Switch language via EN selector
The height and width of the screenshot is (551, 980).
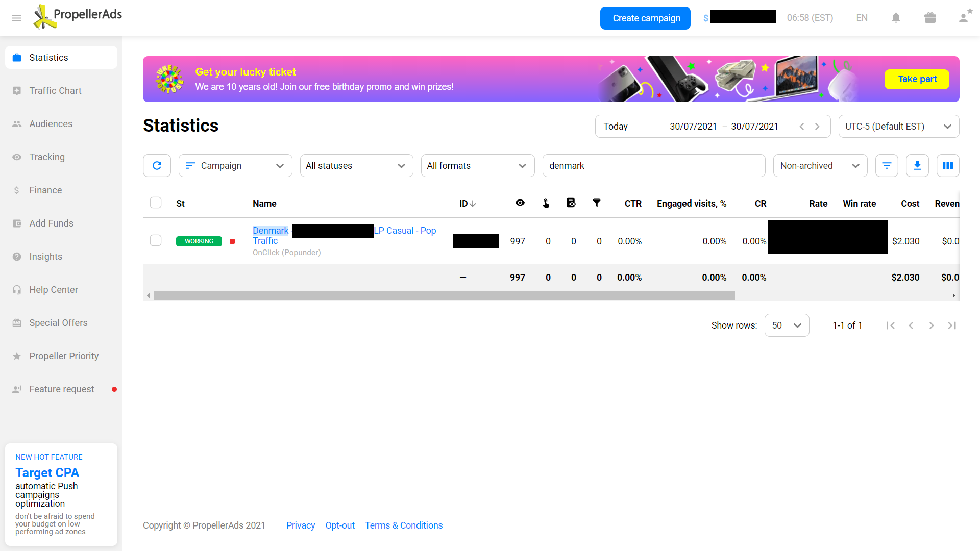[862, 18]
